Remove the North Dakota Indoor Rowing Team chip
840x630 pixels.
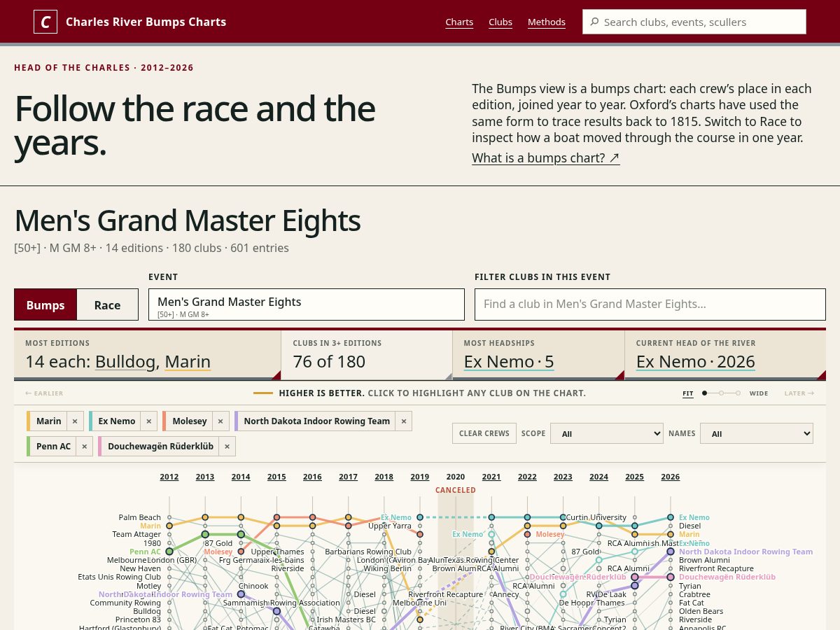(403, 421)
